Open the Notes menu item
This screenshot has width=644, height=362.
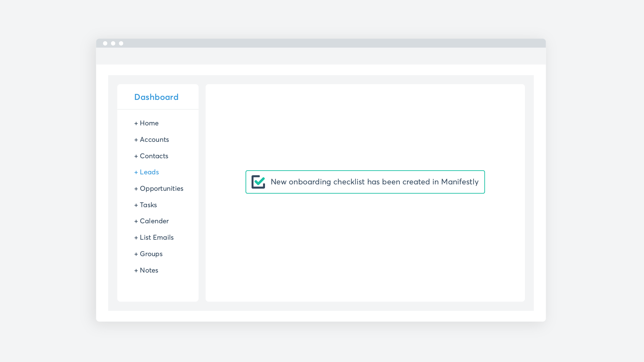pyautogui.click(x=146, y=270)
